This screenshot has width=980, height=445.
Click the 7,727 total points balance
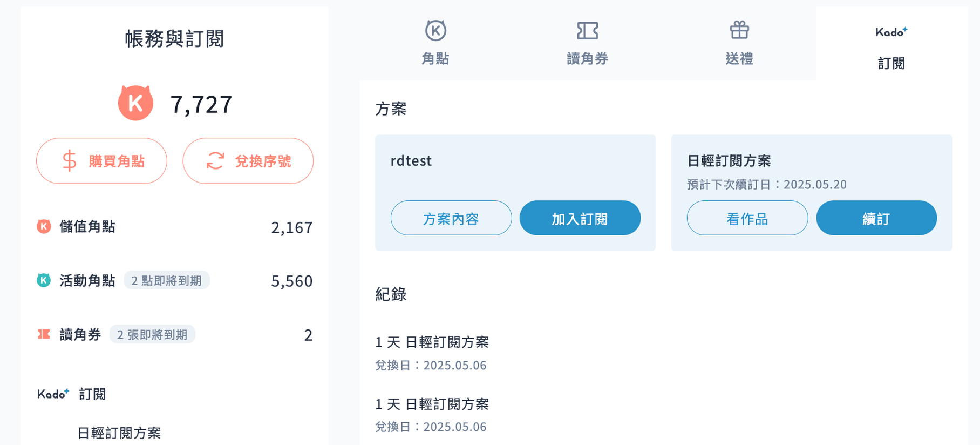tap(201, 104)
